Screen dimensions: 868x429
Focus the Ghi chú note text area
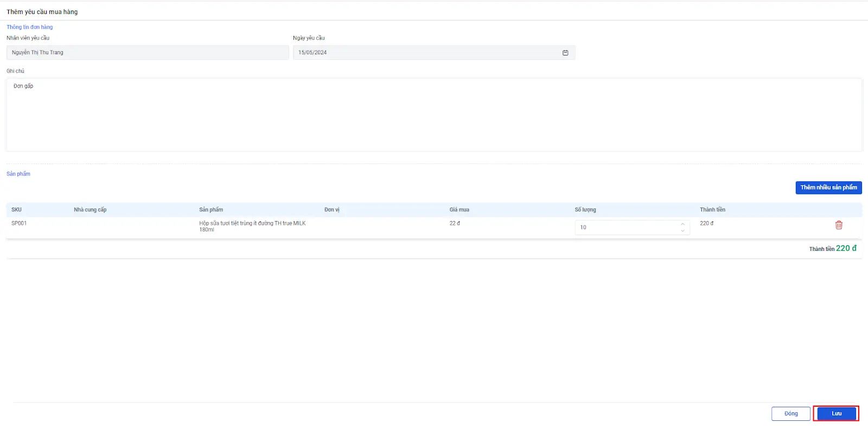[434, 115]
